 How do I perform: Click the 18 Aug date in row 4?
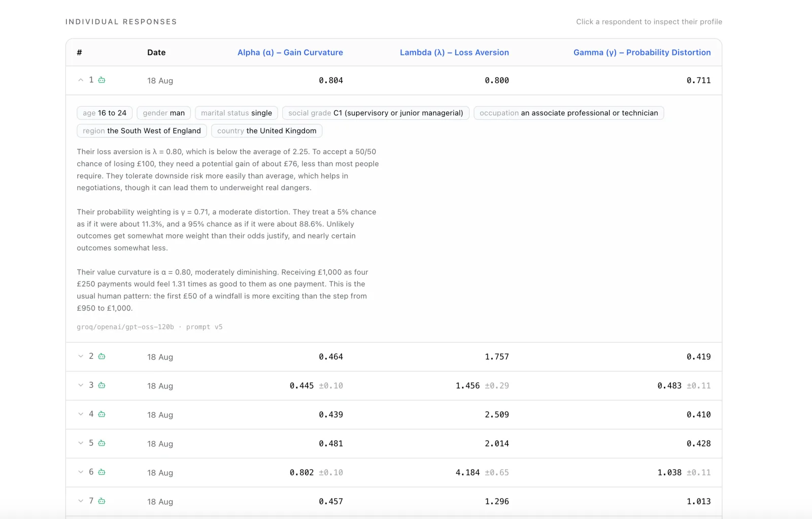click(160, 414)
